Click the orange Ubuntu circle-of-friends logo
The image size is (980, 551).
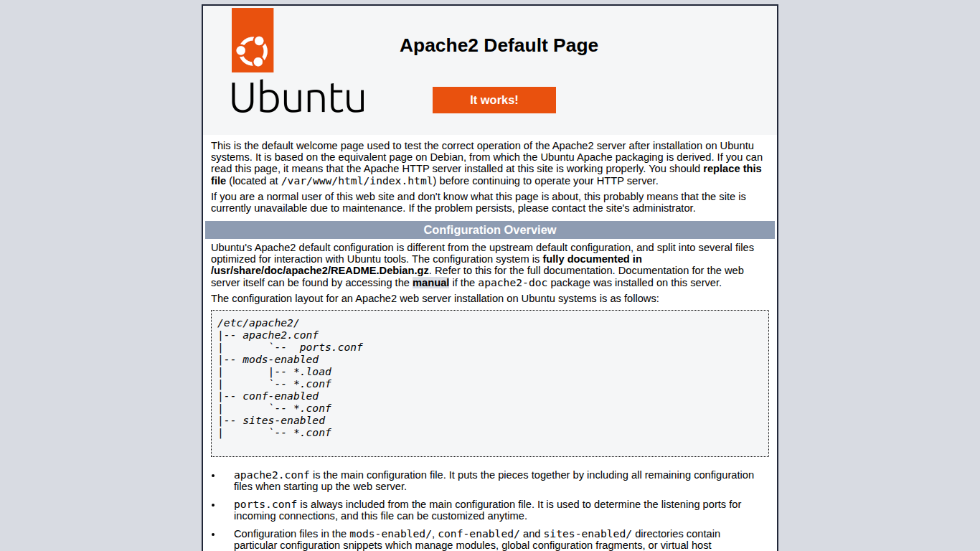tap(253, 40)
